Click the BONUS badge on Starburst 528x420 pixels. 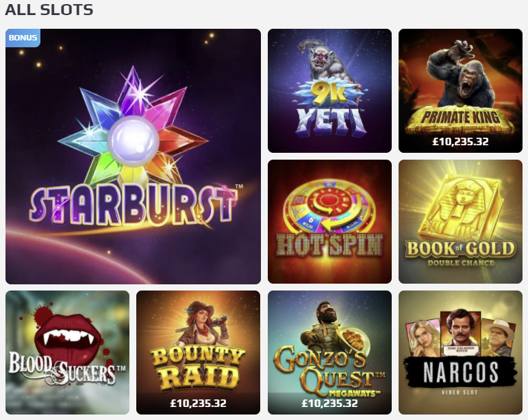[23, 38]
